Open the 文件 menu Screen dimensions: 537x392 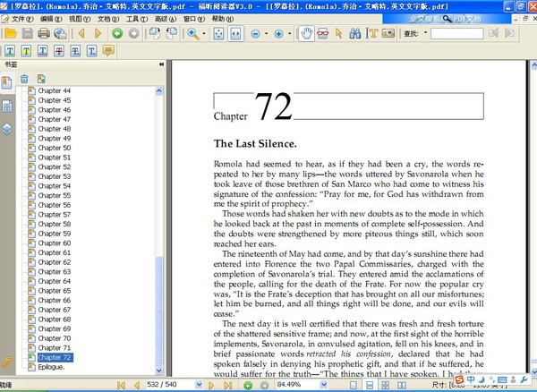pos(22,19)
